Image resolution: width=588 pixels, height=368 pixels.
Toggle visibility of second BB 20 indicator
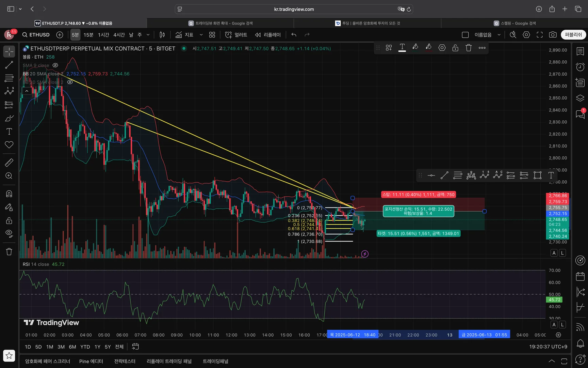(x=70, y=82)
